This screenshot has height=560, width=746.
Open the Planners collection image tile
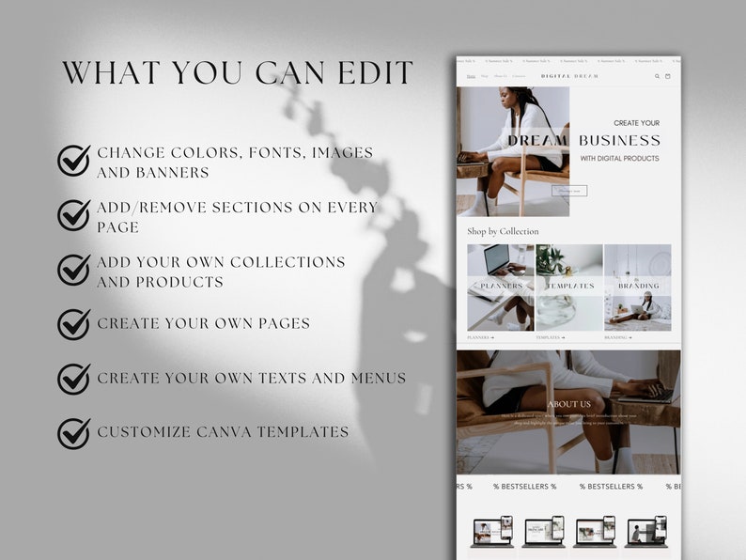[501, 288]
